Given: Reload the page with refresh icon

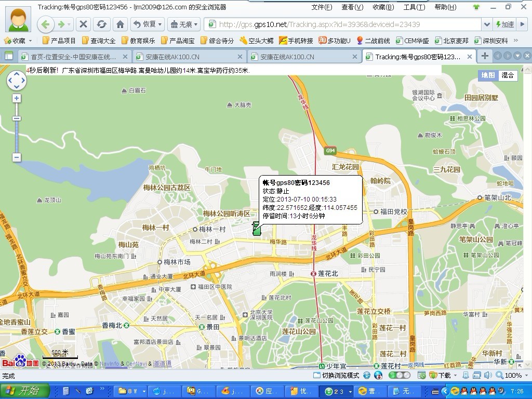Looking at the screenshot, I should [101, 24].
